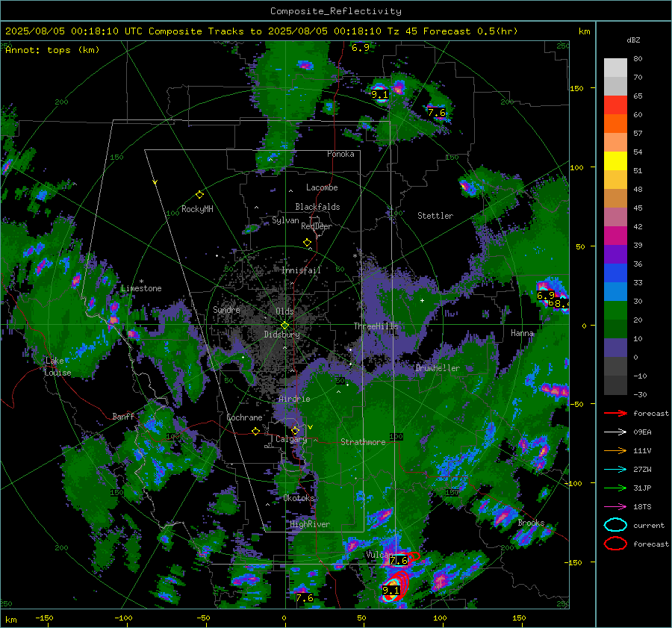The width and height of the screenshot is (672, 628).
Task: Select the slate purple 10 dBZ swatch
Action: click(615, 348)
